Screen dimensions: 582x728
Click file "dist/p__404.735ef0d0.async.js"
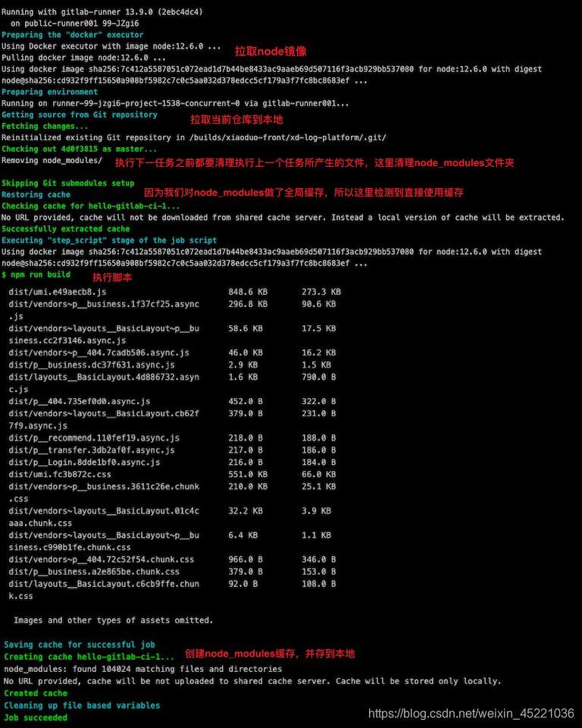[80, 402]
